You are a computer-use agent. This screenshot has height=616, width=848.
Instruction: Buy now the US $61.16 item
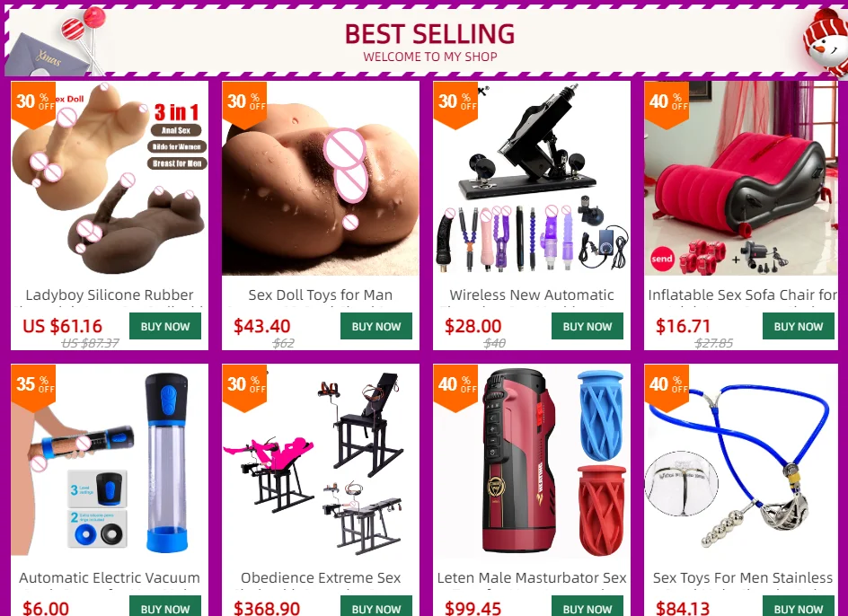pos(165,326)
